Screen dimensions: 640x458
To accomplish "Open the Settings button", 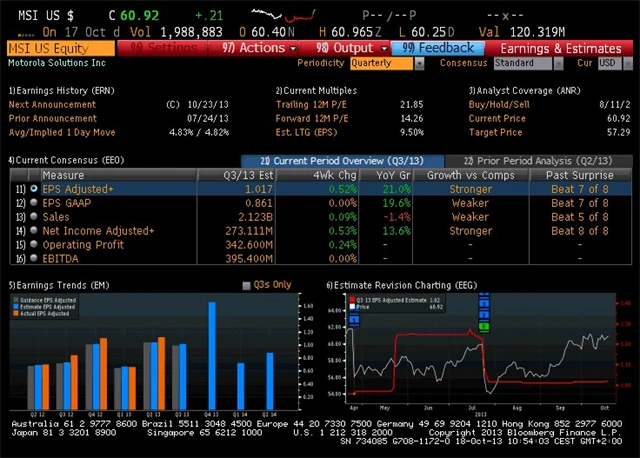I will coord(158,47).
